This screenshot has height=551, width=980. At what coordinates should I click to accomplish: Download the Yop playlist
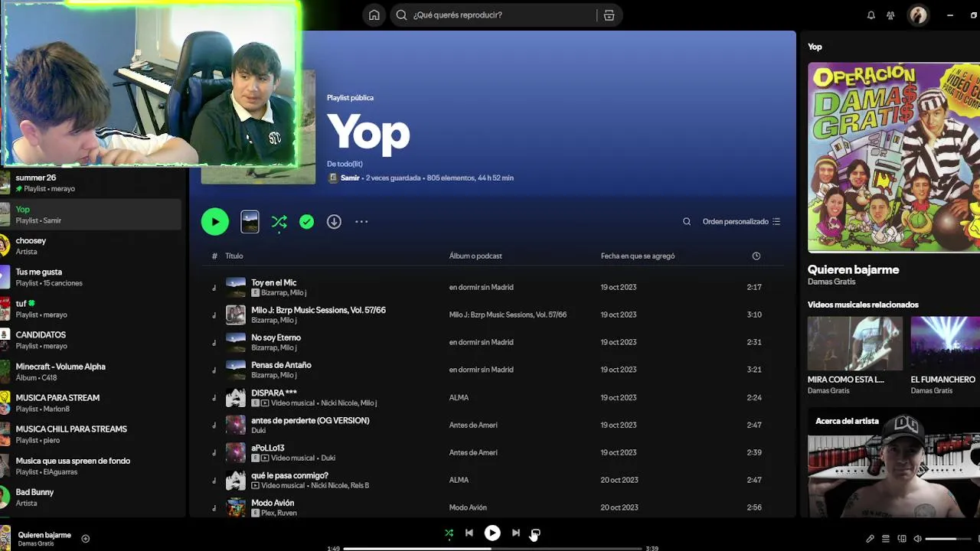coord(334,222)
